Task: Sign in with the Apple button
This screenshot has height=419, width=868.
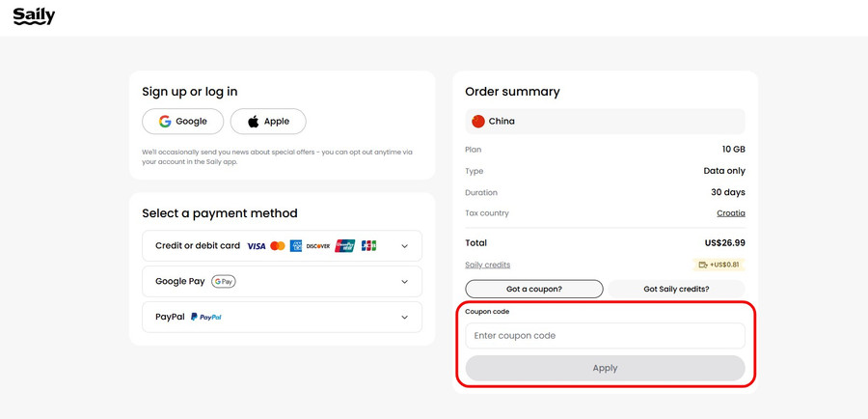Action: tap(268, 122)
